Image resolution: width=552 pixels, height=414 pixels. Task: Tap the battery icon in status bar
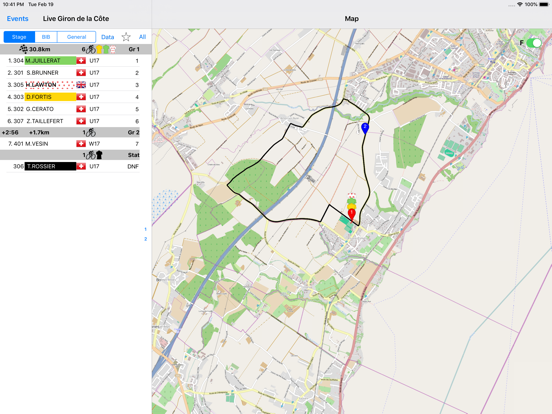click(544, 4)
